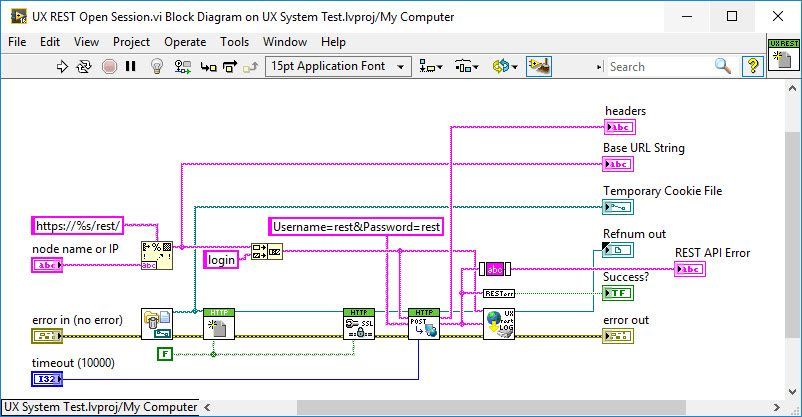Select the timeout I32 terminal
The height and width of the screenshot is (417, 802).
(x=47, y=379)
